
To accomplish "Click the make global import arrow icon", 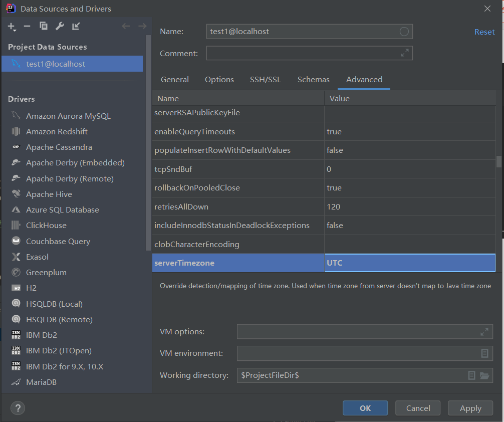I will click(x=76, y=27).
